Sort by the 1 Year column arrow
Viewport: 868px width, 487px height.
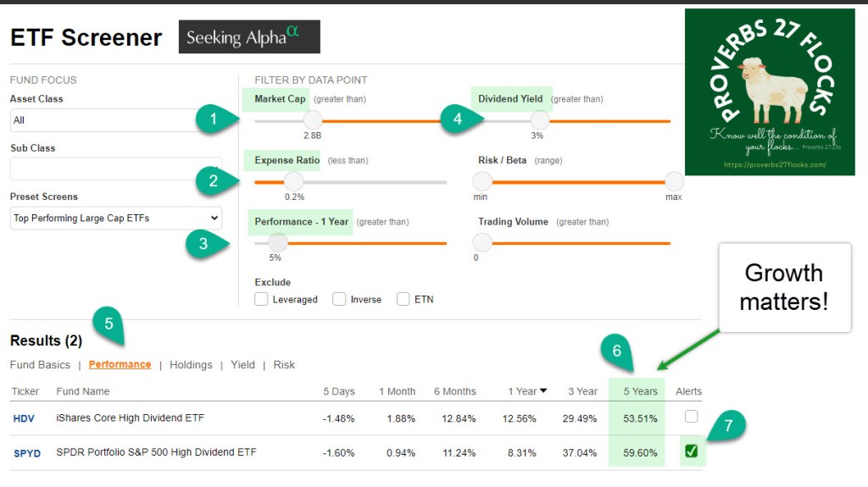(x=543, y=390)
